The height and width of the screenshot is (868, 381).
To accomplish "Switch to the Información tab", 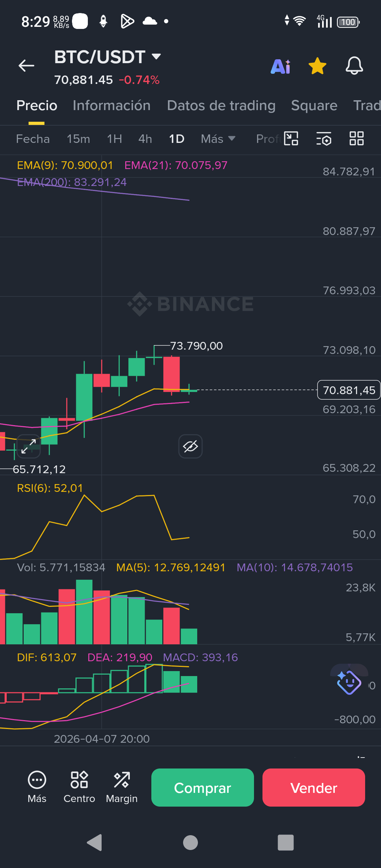I will click(111, 106).
